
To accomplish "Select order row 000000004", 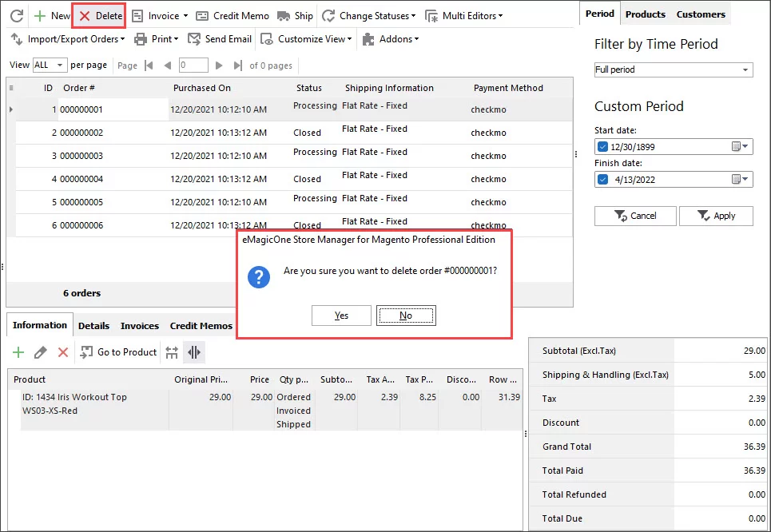I will tap(294, 179).
